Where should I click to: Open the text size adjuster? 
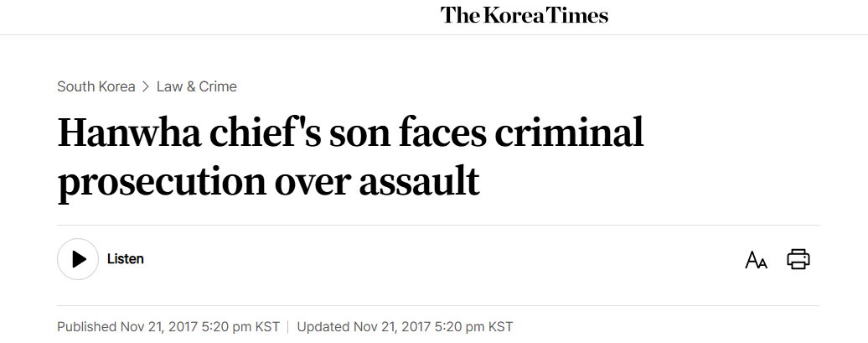coord(756,260)
